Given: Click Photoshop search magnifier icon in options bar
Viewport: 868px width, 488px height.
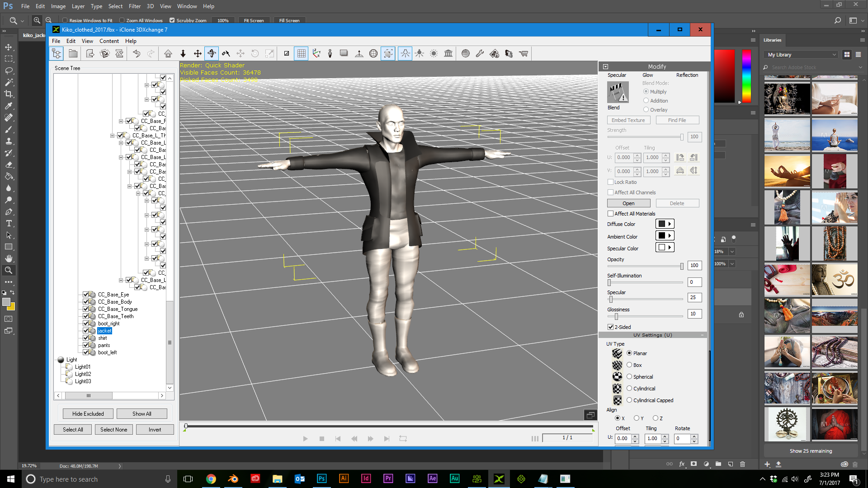Looking at the screenshot, I should tap(838, 20).
